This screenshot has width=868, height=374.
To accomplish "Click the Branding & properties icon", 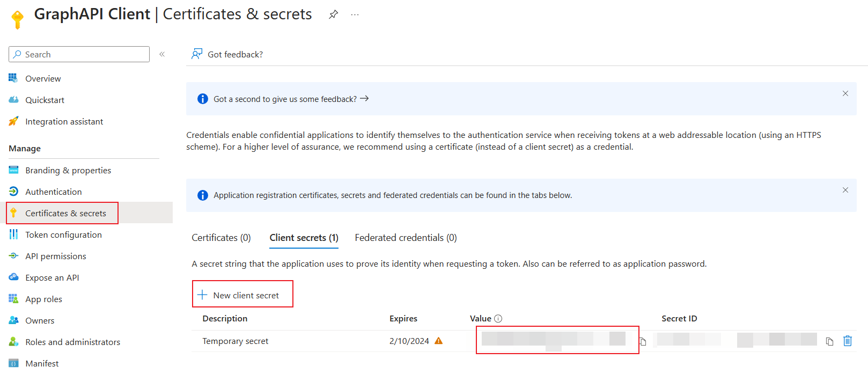I will (13, 170).
